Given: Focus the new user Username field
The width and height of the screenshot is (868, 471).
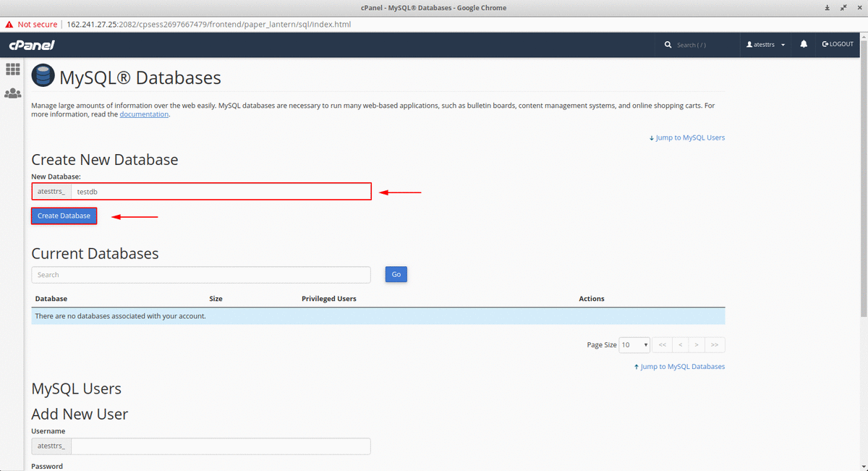Looking at the screenshot, I should pyautogui.click(x=221, y=446).
